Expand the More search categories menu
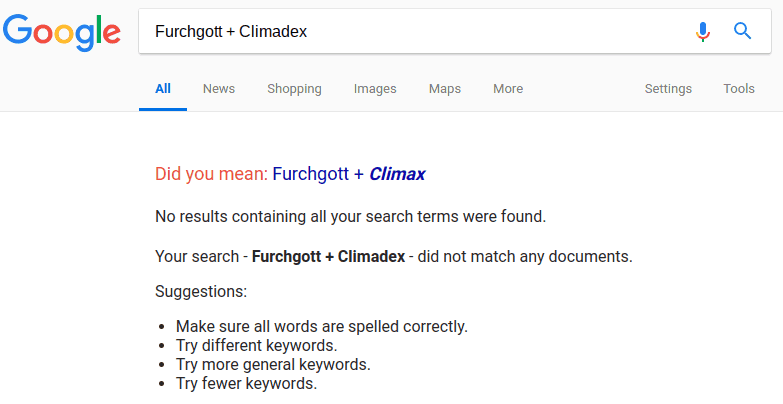Viewport: 783px width, 404px height. (508, 89)
